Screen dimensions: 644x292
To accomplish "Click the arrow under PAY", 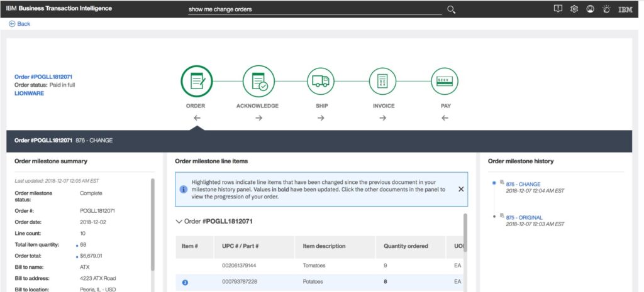I will [x=445, y=117].
